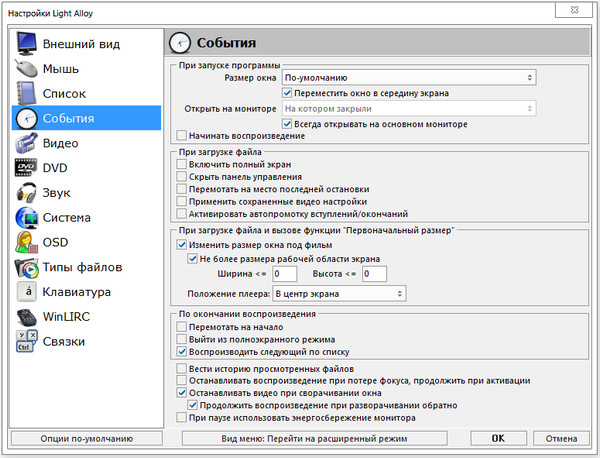Click the Внешний вид monitor icon
600x458 pixels.
pyautogui.click(x=26, y=44)
